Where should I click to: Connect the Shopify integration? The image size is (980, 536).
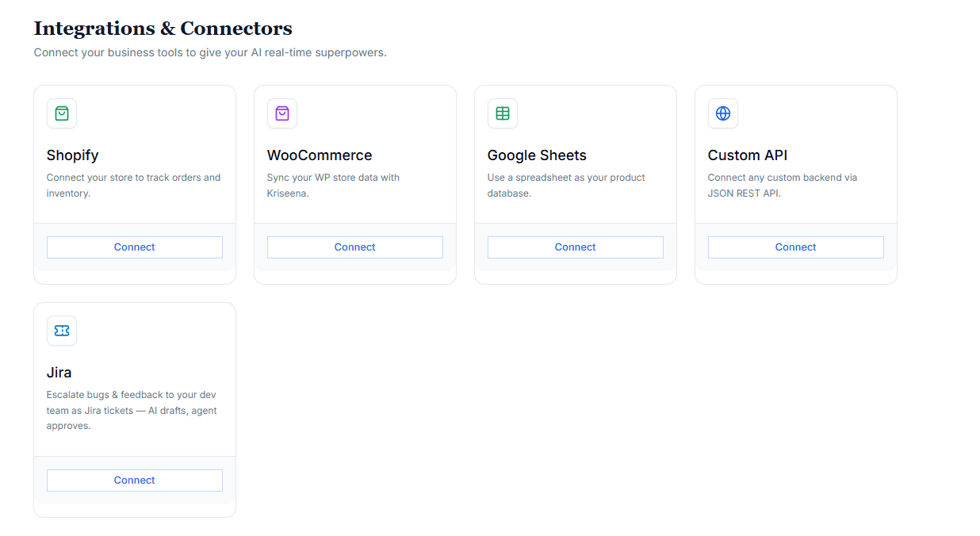[135, 247]
